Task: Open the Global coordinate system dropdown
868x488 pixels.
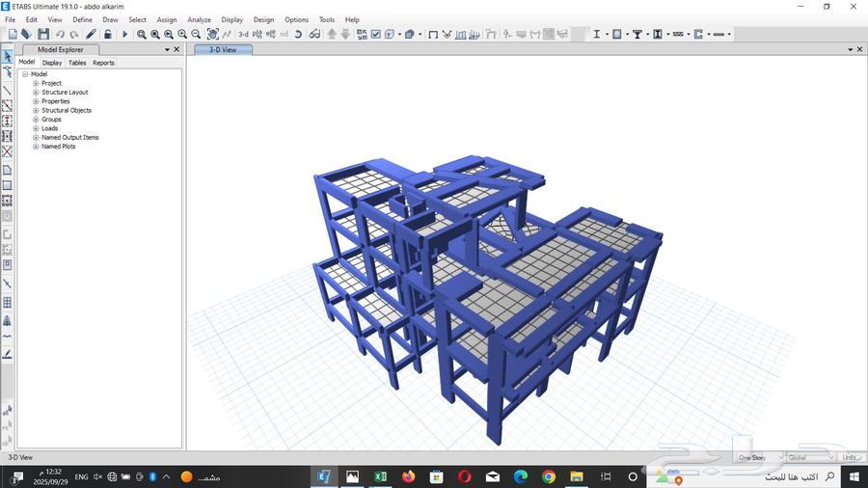Action: (810, 457)
